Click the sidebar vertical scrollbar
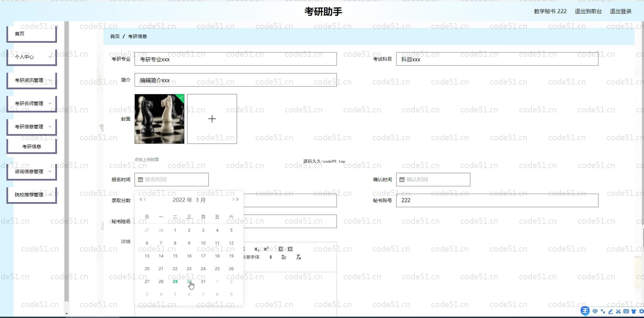The height and width of the screenshot is (318, 644). [x=67, y=161]
